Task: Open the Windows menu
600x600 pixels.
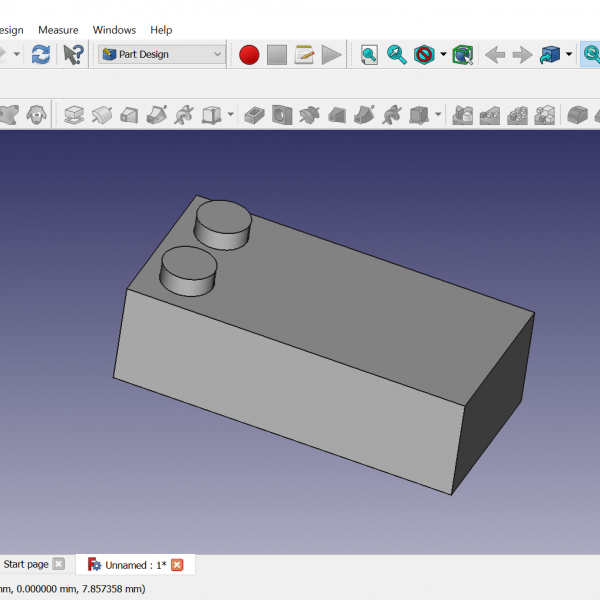Action: tap(114, 30)
